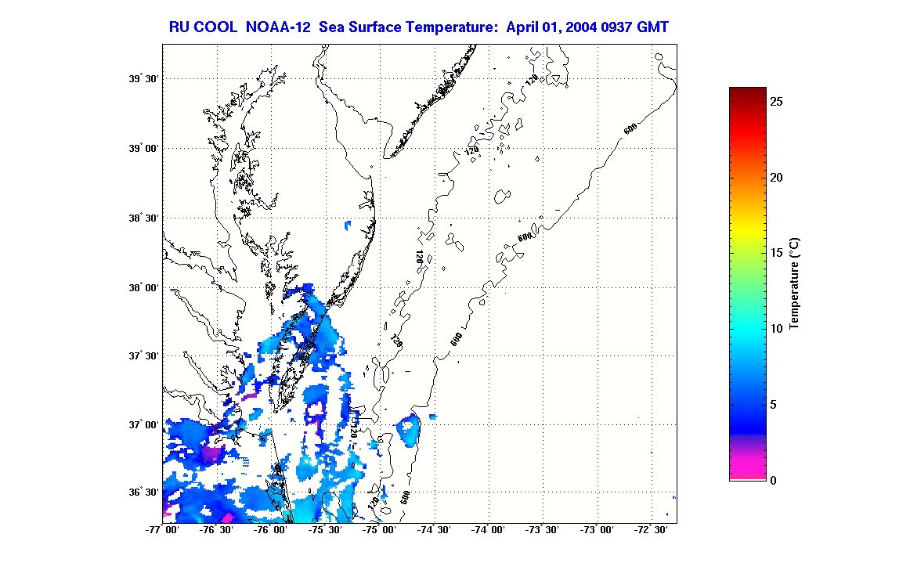
Task: Click the 120 contour label near 39° 30'
Action: [531, 80]
